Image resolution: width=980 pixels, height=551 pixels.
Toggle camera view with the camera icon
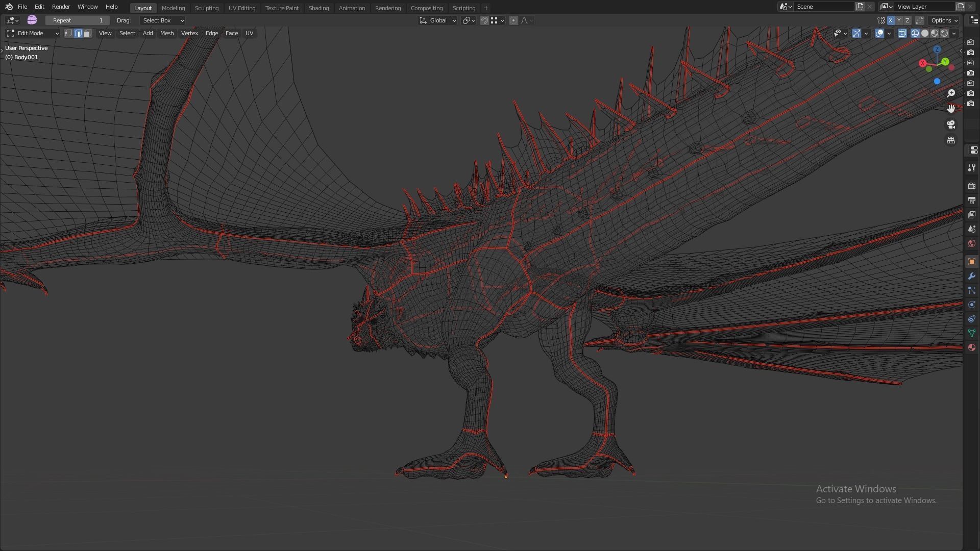tap(951, 124)
